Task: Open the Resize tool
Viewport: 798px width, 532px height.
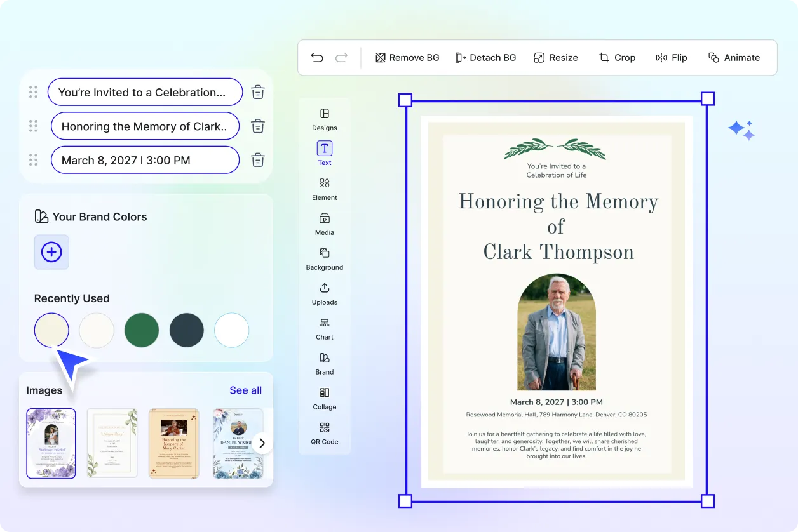Action: coord(556,57)
